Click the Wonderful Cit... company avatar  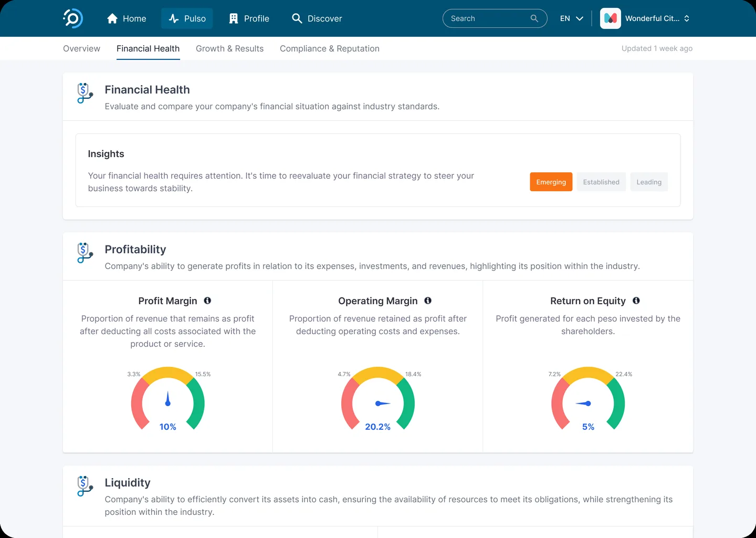[x=611, y=18]
